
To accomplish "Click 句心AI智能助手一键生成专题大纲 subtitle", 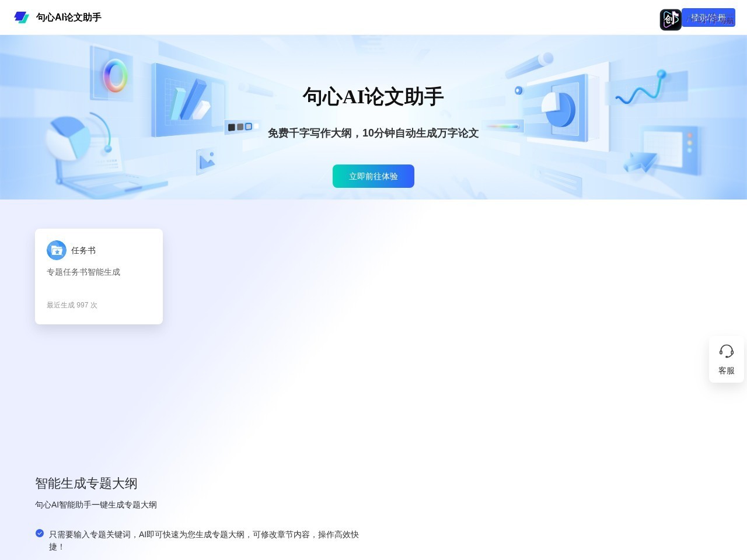I will click(96, 505).
